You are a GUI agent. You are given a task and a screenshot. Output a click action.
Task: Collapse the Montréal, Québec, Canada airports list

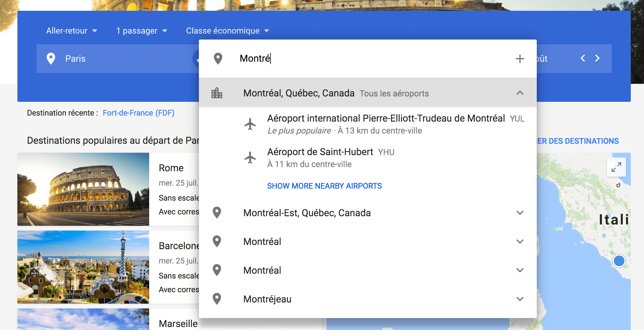520,93
